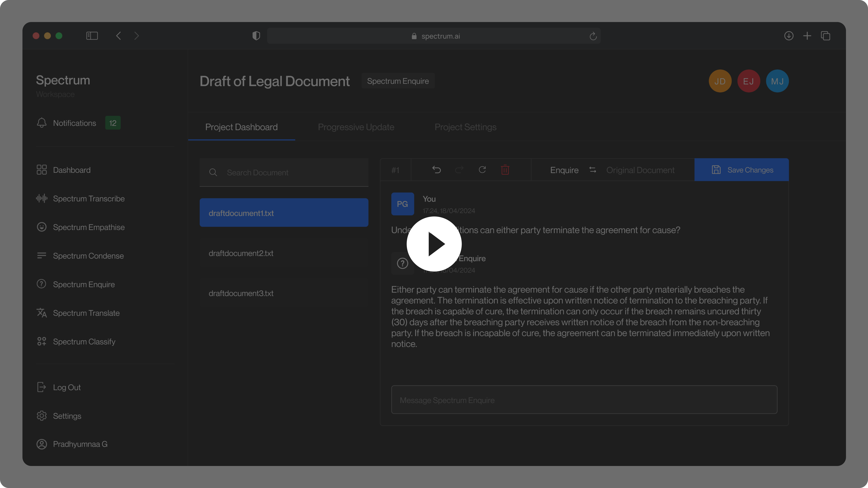
Task: Click the Condense lines icon
Action: point(42,255)
